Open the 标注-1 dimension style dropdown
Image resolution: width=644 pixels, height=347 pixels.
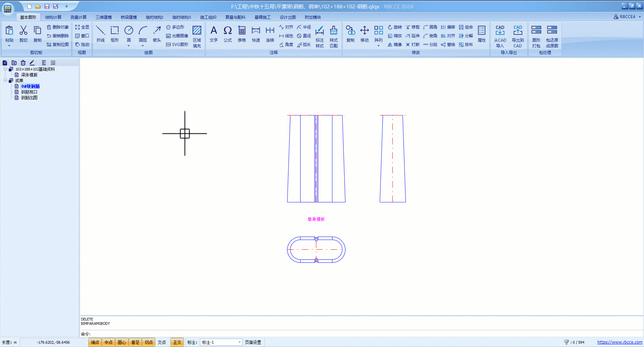(239, 342)
